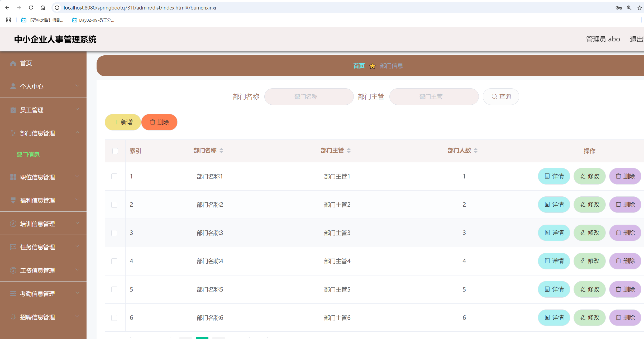Click sort arrows on 部门名称 column
The width and height of the screenshot is (644, 339).
[x=221, y=151]
